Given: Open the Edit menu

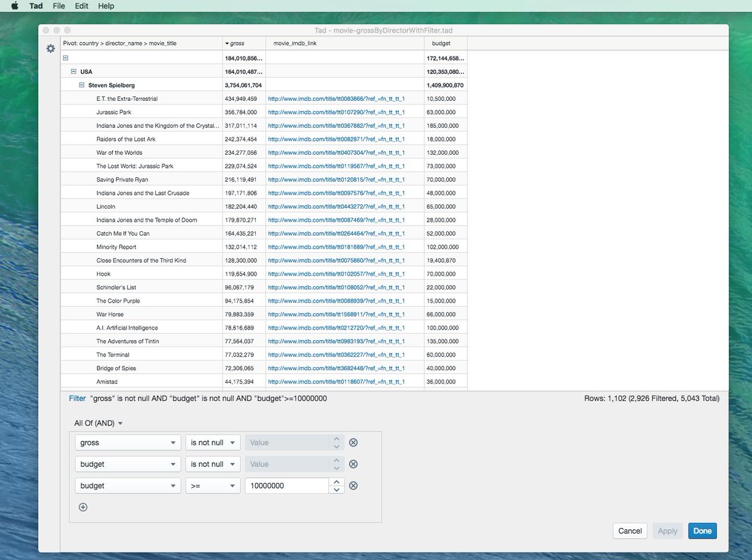Looking at the screenshot, I should click(x=81, y=6).
